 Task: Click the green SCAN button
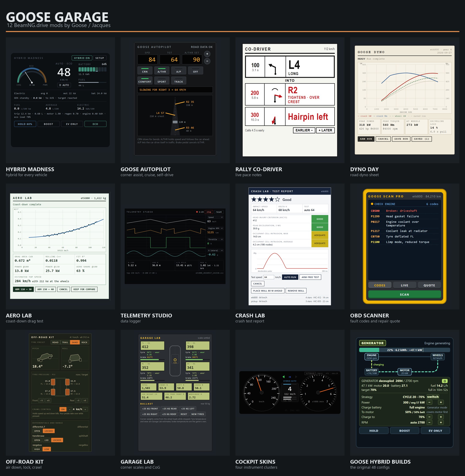tap(404, 294)
